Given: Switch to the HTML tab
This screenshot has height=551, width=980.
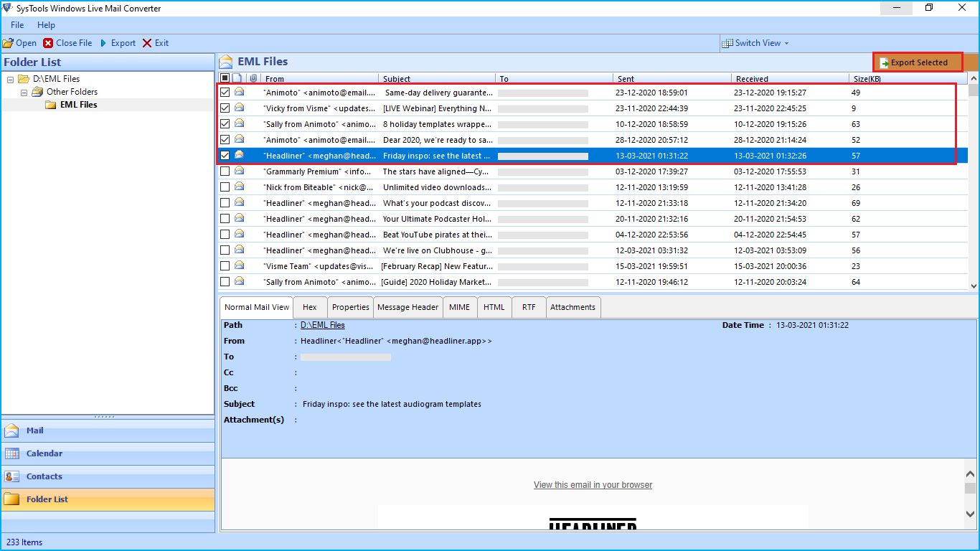Looking at the screenshot, I should point(494,307).
